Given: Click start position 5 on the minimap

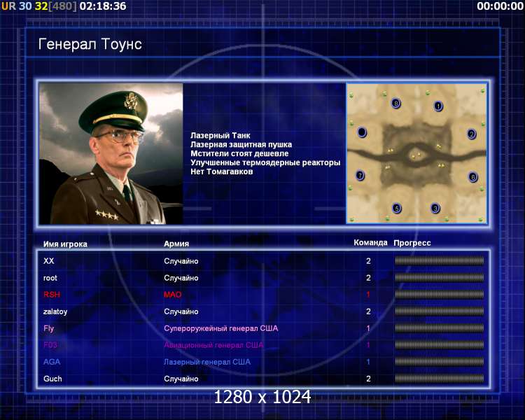Looking at the screenshot, I should [x=397, y=208].
